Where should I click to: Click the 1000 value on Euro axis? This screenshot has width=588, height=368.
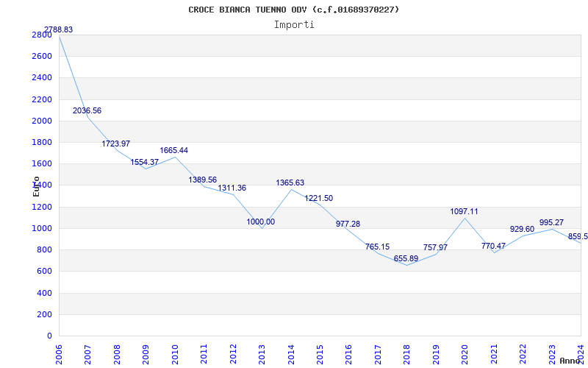coord(42,228)
